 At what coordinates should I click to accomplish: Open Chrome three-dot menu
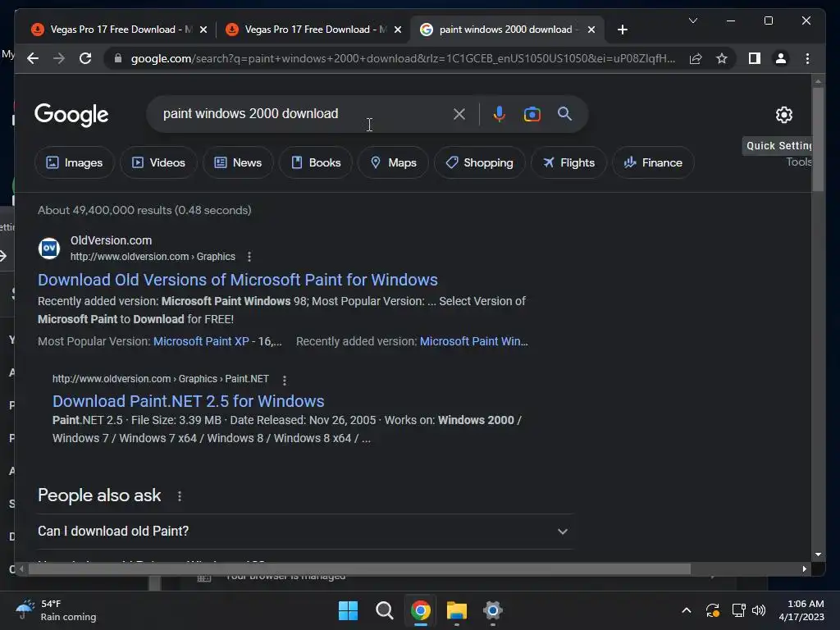807,58
